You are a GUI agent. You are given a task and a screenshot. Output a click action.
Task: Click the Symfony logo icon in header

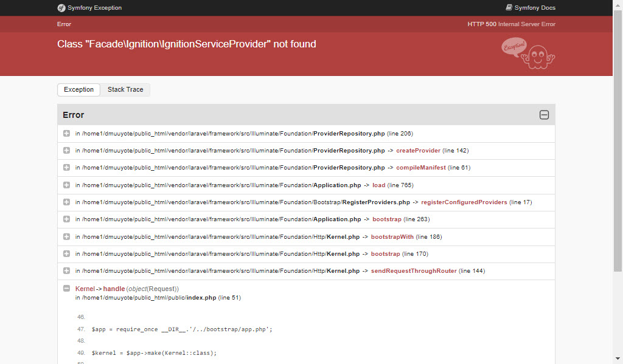[61, 8]
